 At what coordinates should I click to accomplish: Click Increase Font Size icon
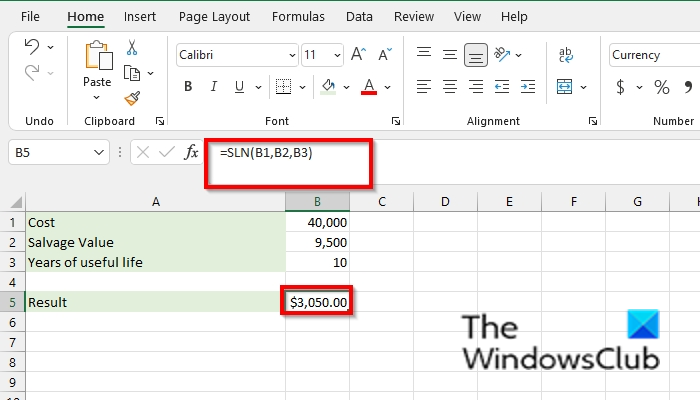coord(358,55)
